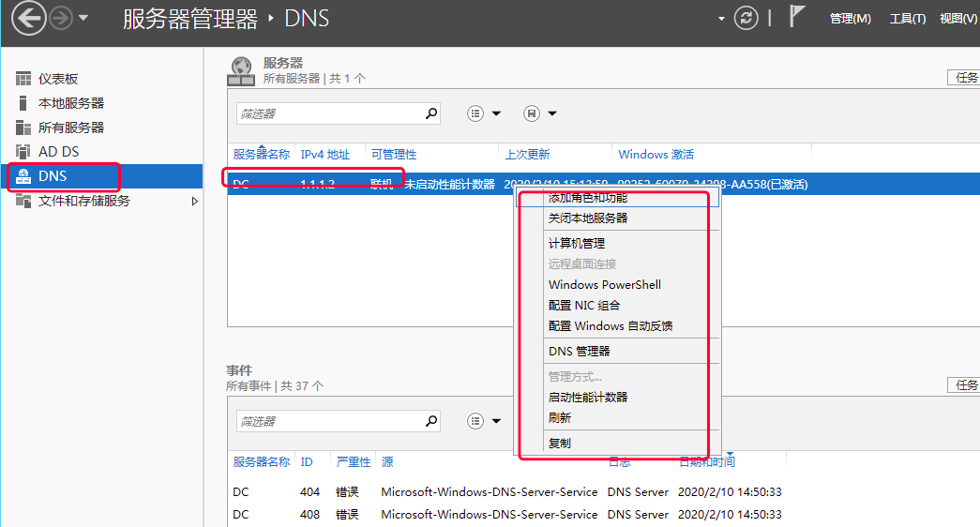Click the DNS role icon in sidebar
The width and height of the screenshot is (980, 527).
pyautogui.click(x=23, y=176)
